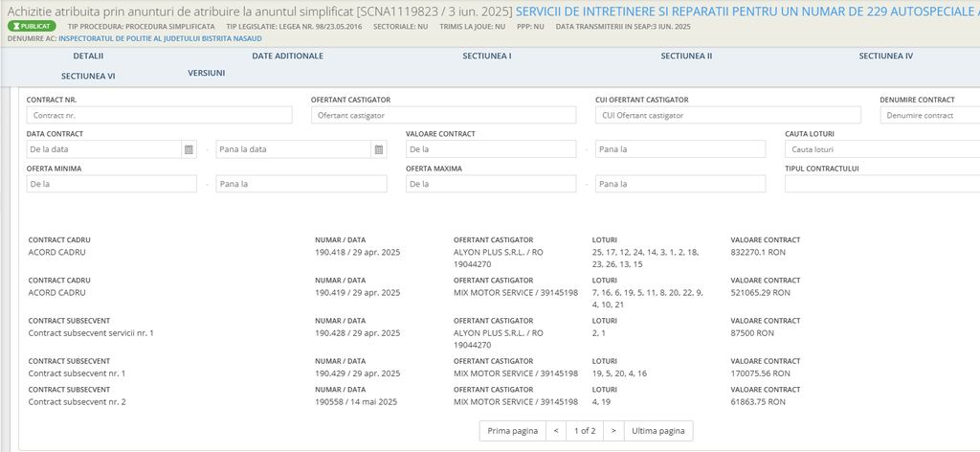
Task: Open the SECTIUNEA II tab
Action: click(x=686, y=56)
